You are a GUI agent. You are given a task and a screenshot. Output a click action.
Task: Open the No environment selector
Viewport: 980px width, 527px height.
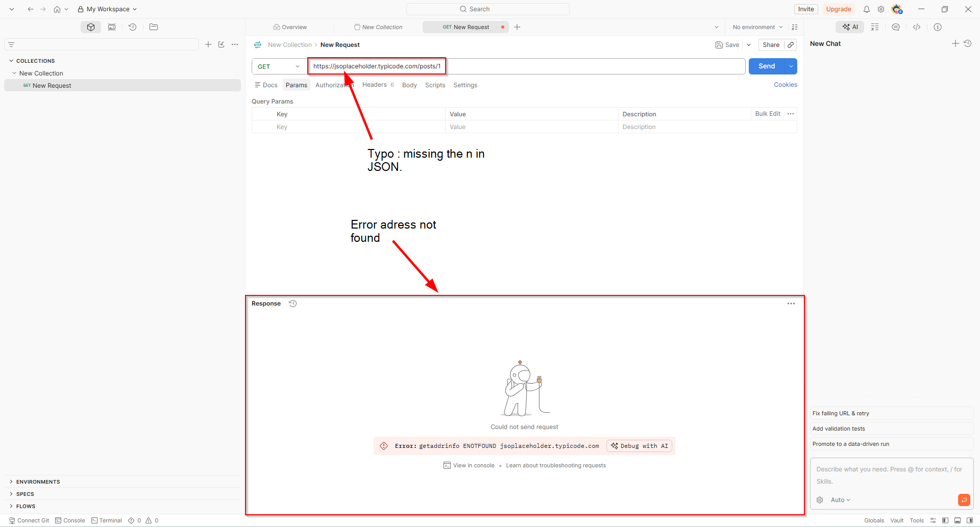757,27
